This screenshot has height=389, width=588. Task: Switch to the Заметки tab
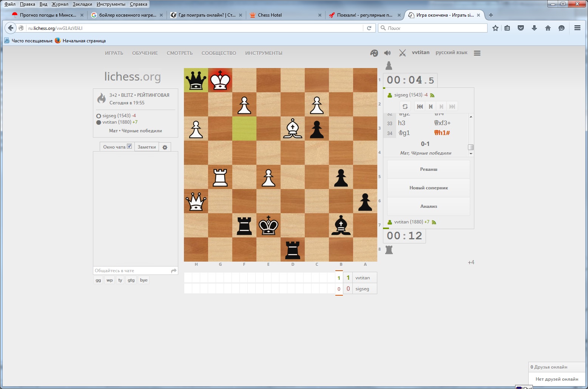point(147,147)
